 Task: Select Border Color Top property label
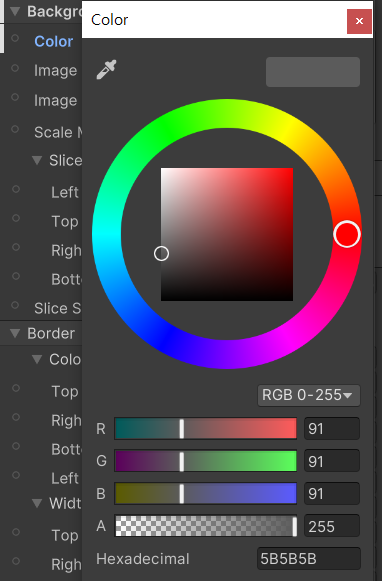[x=65, y=391]
